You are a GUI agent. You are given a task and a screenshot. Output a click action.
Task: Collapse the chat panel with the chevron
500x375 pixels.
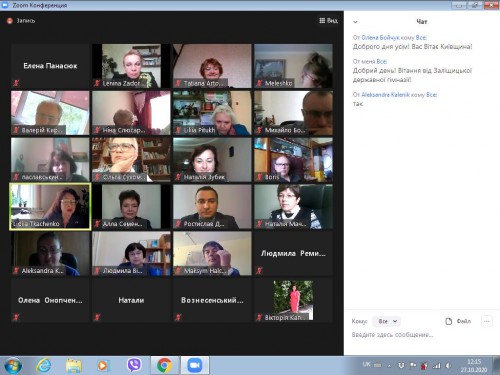click(355, 22)
